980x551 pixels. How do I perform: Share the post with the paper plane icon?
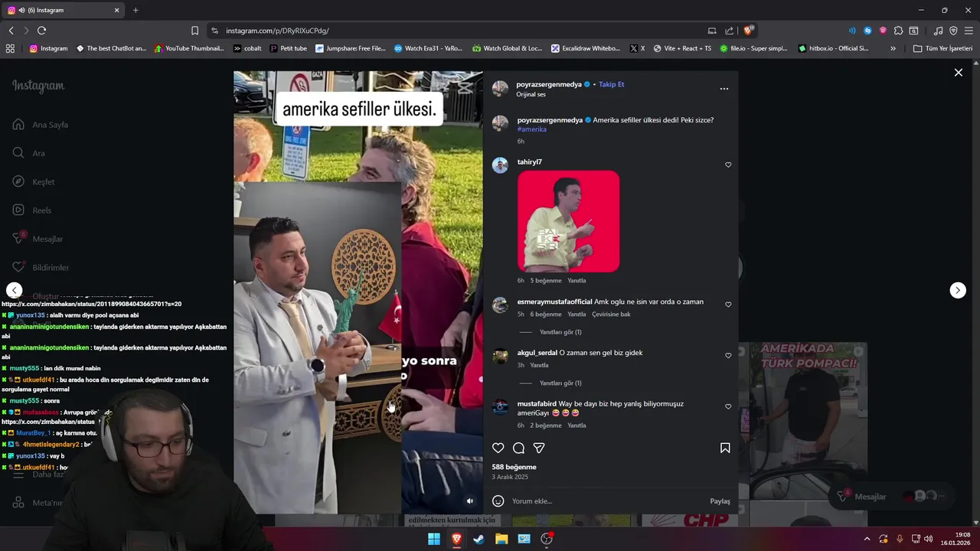tap(539, 448)
